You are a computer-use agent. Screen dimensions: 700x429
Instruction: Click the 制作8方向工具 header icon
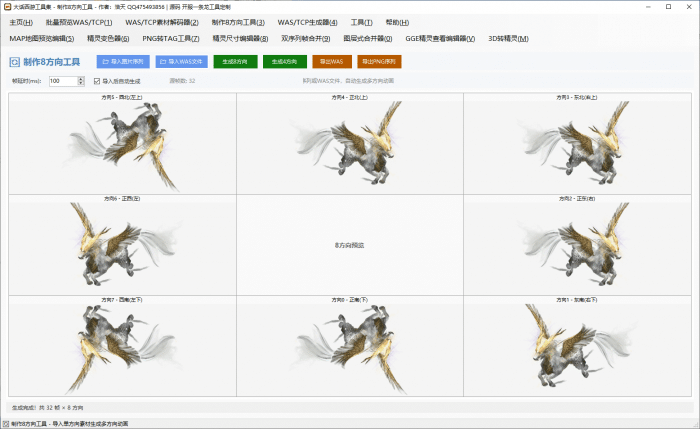pos(14,62)
